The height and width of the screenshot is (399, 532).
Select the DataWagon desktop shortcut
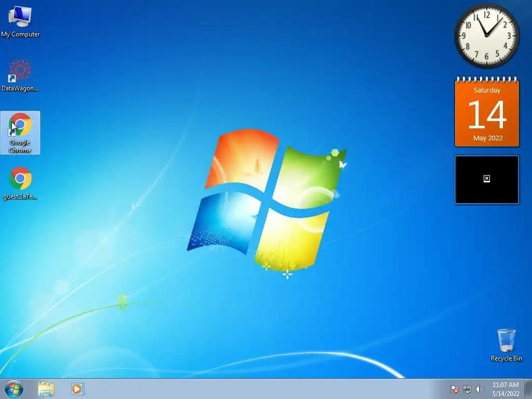pos(20,75)
